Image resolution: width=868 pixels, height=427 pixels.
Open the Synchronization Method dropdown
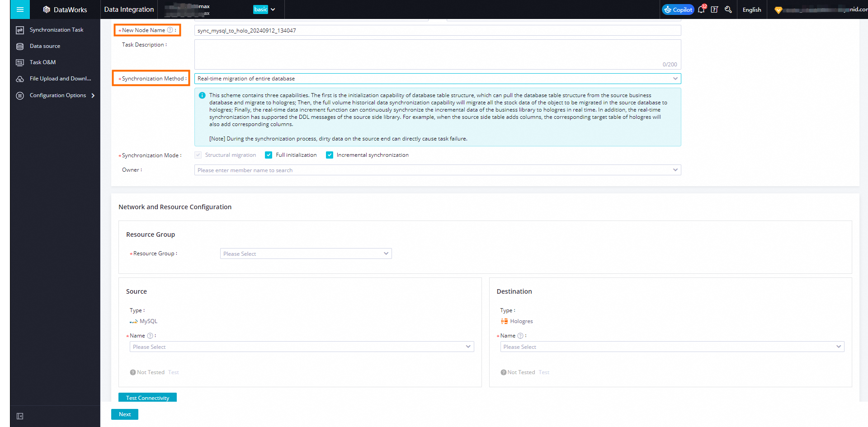tap(438, 79)
